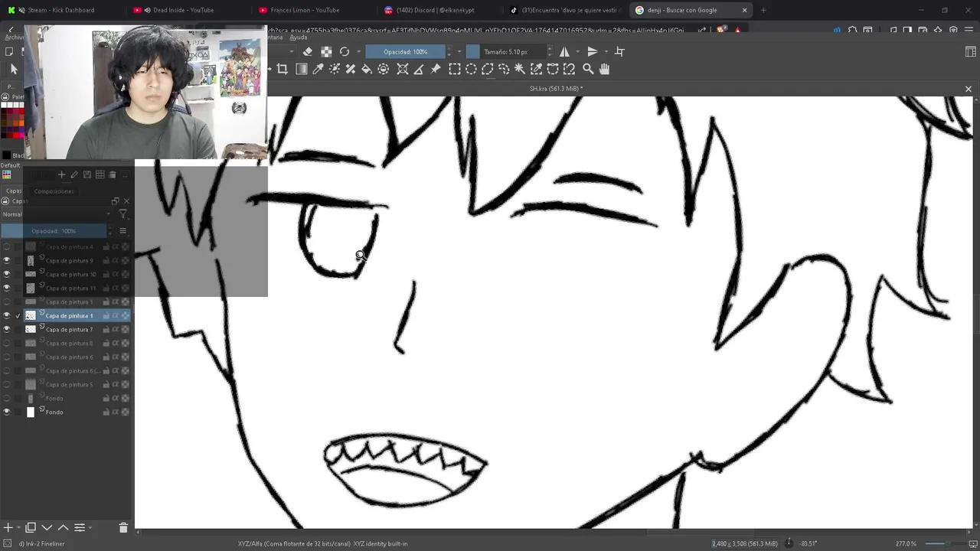Hide layer Capa de pintura 9
Screen dimensions: 980x551
[7, 260]
